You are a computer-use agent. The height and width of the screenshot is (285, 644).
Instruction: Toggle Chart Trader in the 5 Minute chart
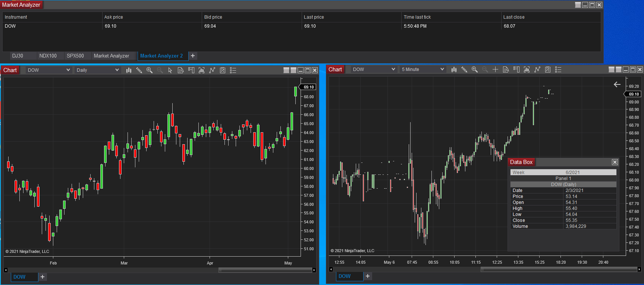point(516,69)
